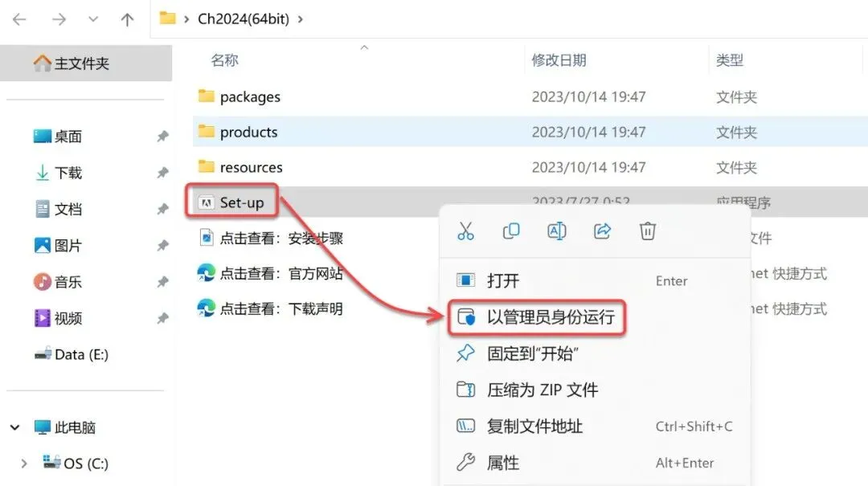Image resolution: width=868 pixels, height=486 pixels.
Task: Unpin 音乐 using its pin icon
Action: point(162,282)
